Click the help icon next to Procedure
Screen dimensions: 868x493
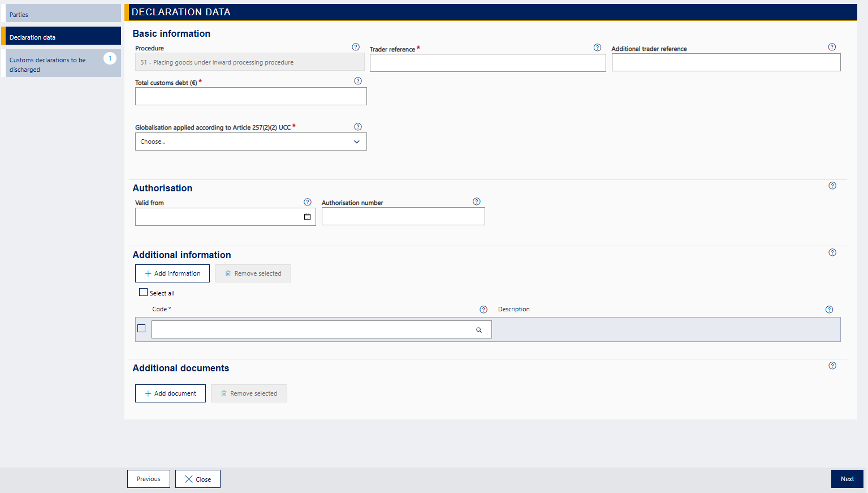tap(356, 47)
